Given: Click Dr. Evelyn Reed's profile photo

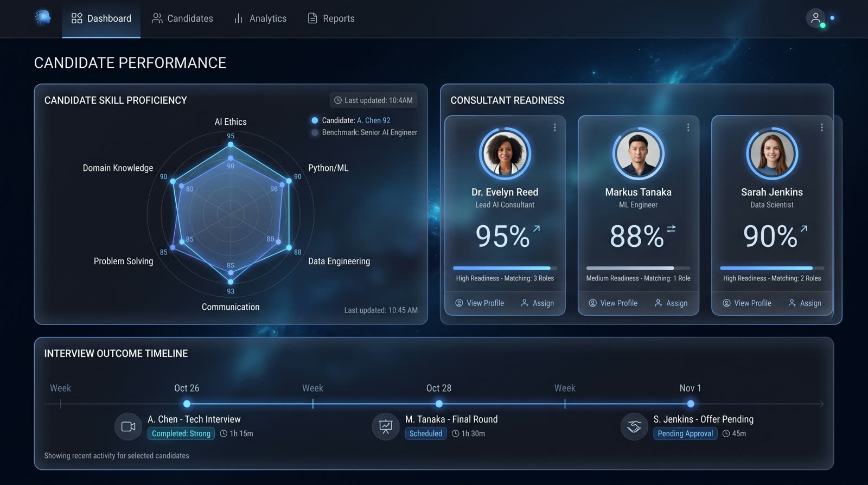Looking at the screenshot, I should point(505,154).
